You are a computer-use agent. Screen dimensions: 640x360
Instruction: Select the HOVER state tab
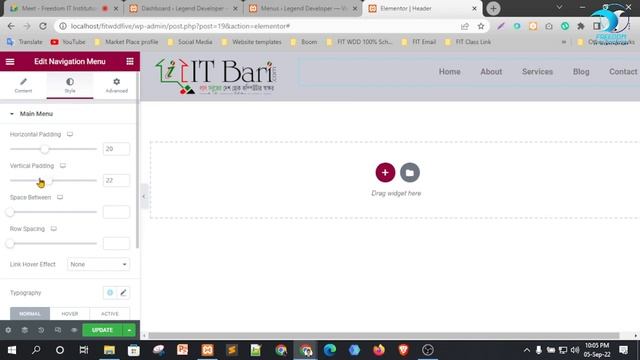pyautogui.click(x=70, y=313)
